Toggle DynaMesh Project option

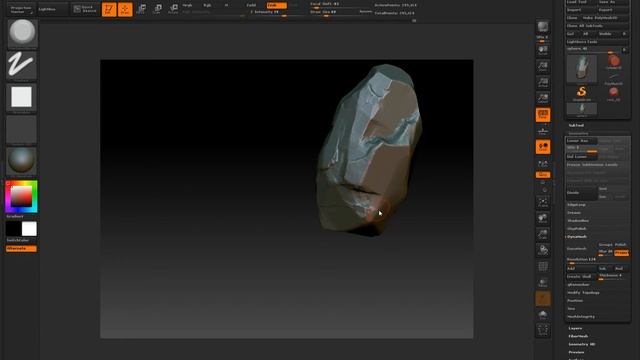621,253
